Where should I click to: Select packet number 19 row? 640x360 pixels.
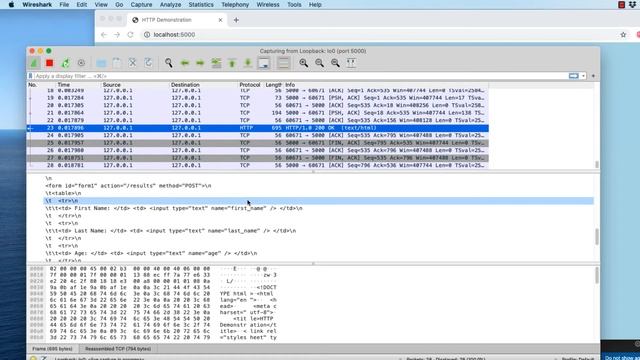[x=258, y=98]
